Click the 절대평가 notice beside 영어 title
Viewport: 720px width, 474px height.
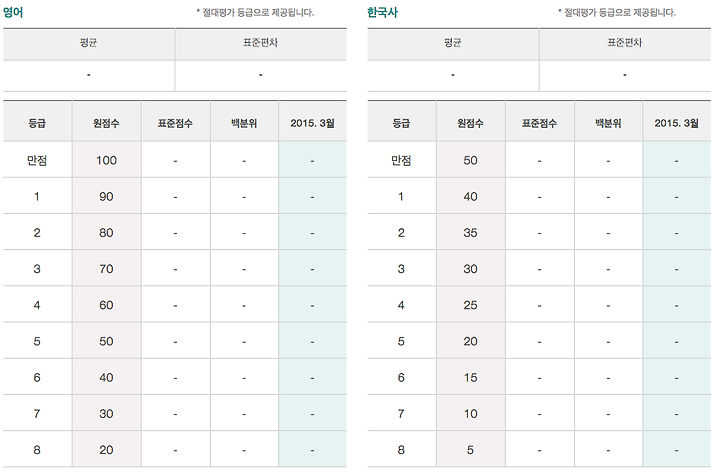255,12
